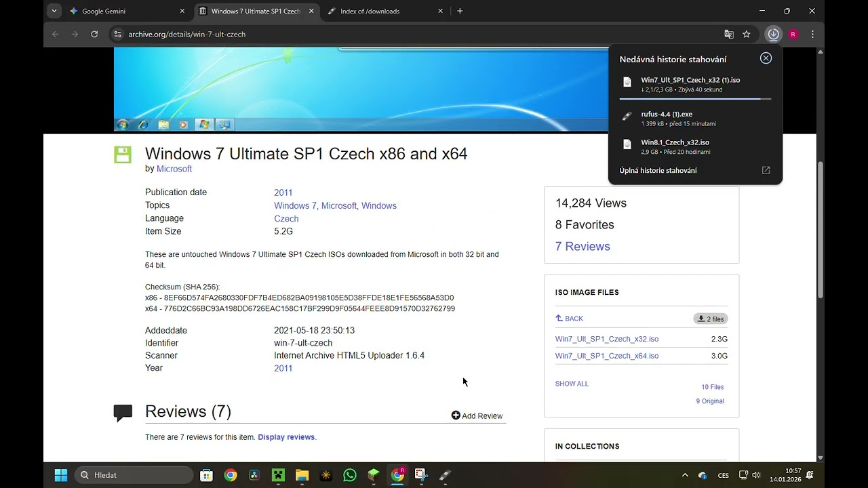This screenshot has width=868, height=488.
Task: Click the Internet Archive HTML5 Uploader 1.6.4 text
Action: [x=349, y=356]
